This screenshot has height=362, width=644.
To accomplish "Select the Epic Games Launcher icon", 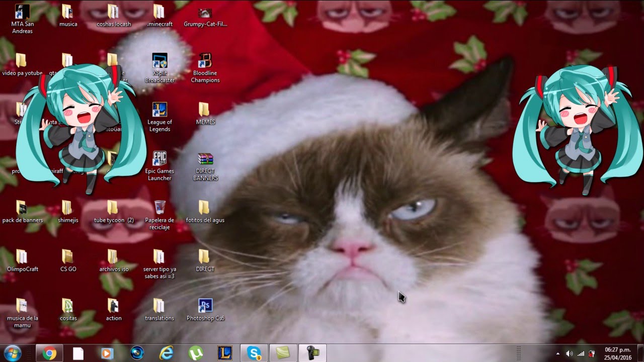I will click(159, 166).
